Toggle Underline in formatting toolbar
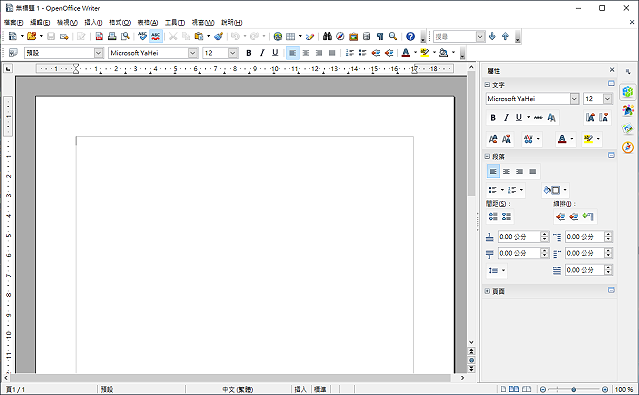Screen dimensions: 639x395 coord(275,53)
